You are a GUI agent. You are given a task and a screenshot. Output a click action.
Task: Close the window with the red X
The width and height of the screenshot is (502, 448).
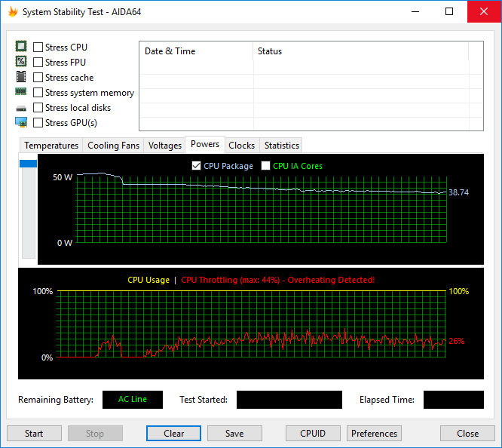[484, 11]
